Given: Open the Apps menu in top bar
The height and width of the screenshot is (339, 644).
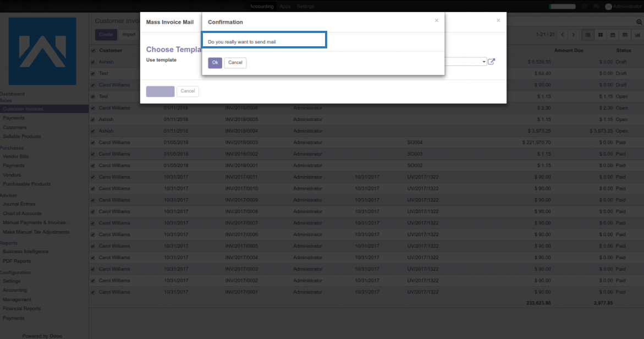Looking at the screenshot, I should point(285,7).
